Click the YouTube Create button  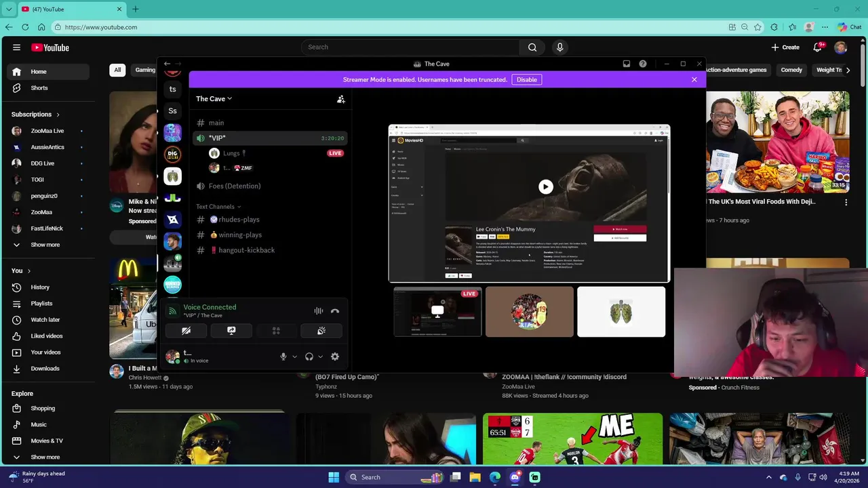point(785,47)
